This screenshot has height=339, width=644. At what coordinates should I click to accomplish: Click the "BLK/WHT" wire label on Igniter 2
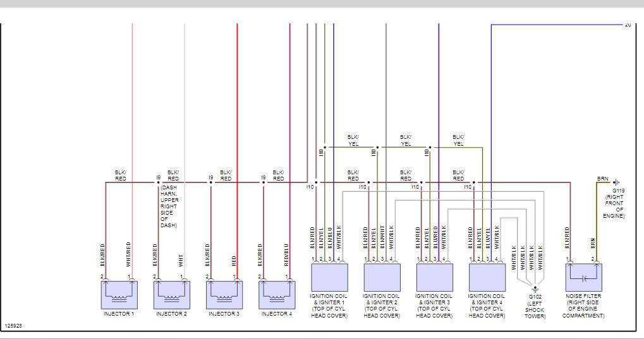(x=382, y=237)
